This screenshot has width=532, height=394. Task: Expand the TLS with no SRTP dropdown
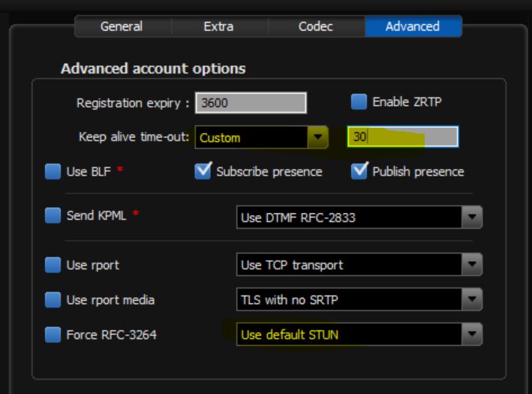[359, 299]
